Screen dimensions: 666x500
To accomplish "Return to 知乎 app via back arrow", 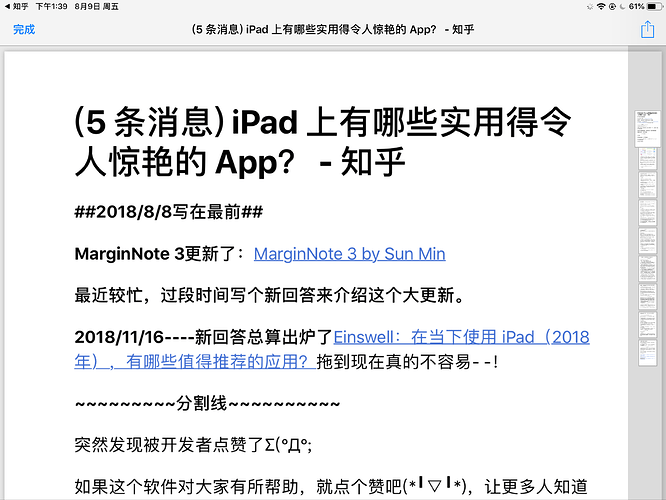I will point(16,6).
